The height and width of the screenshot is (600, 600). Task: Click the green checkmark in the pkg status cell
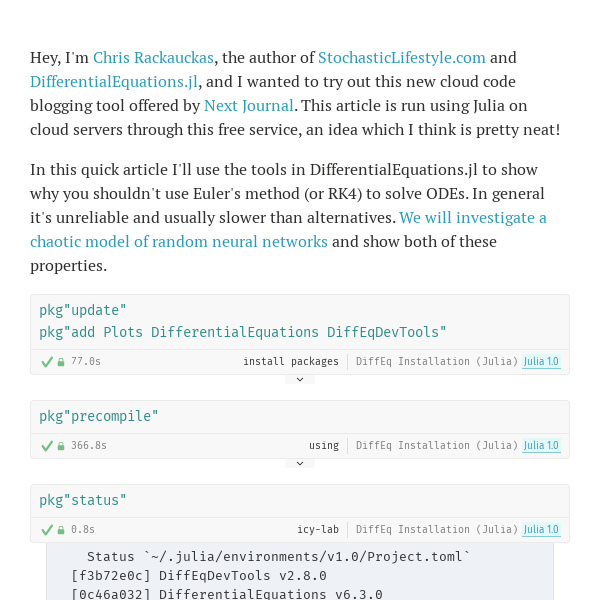pyautogui.click(x=47, y=530)
